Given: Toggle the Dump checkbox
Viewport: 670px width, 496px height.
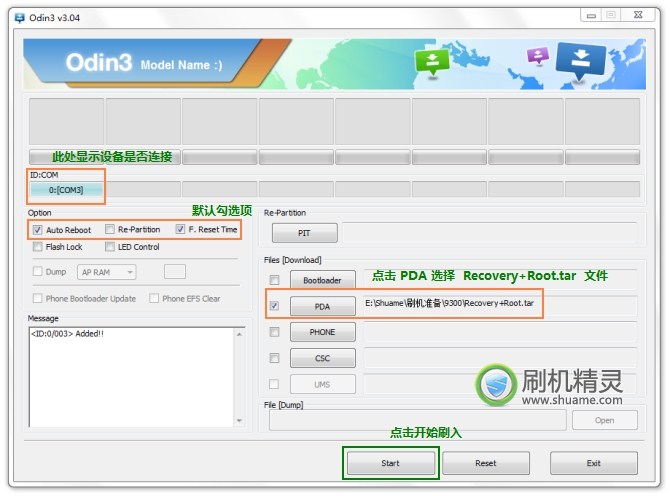Looking at the screenshot, I should (x=38, y=271).
